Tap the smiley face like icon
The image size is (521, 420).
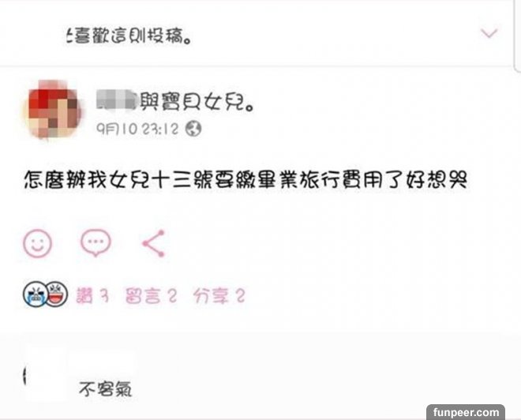[x=38, y=243]
